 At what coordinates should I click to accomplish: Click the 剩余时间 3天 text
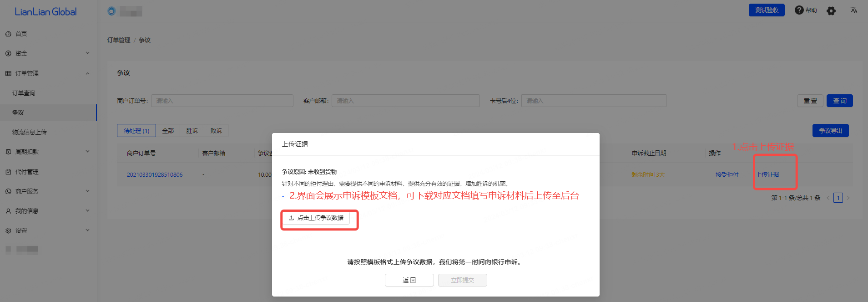pos(648,174)
